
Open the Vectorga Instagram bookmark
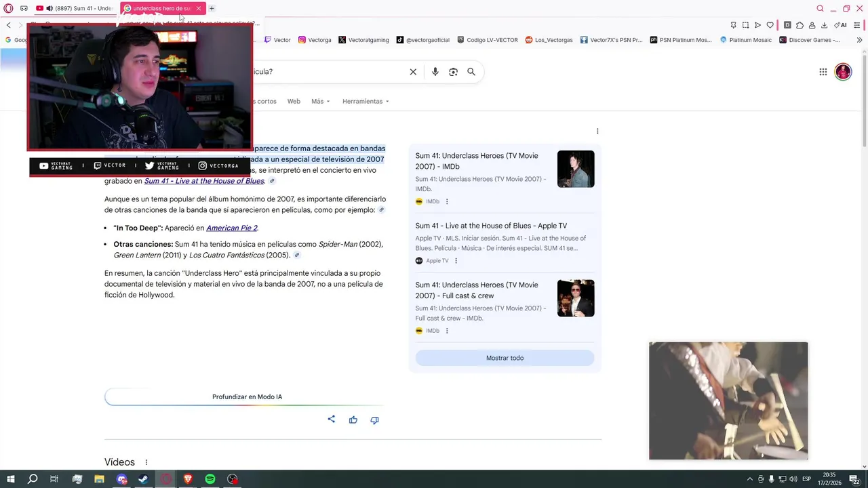coord(315,40)
